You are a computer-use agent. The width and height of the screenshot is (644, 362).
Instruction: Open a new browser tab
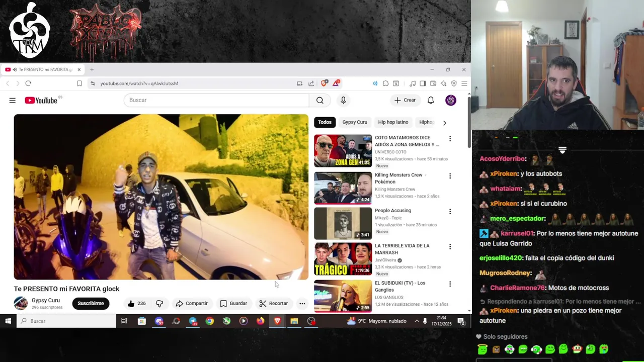(92, 69)
